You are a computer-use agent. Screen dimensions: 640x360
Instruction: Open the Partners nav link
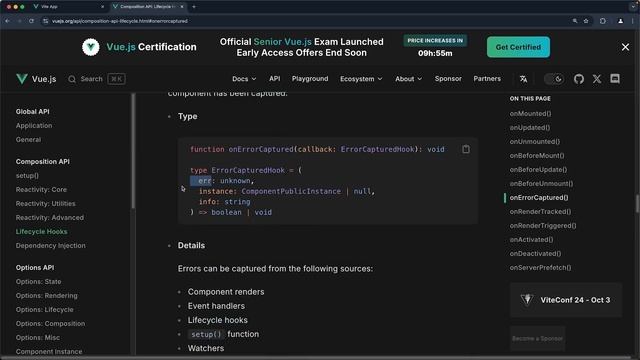point(487,78)
